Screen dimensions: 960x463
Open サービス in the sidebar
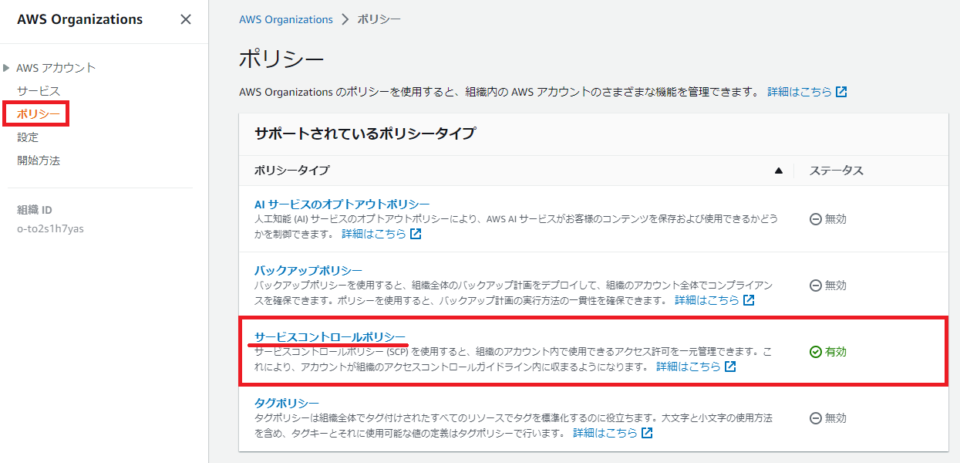pyautogui.click(x=38, y=91)
